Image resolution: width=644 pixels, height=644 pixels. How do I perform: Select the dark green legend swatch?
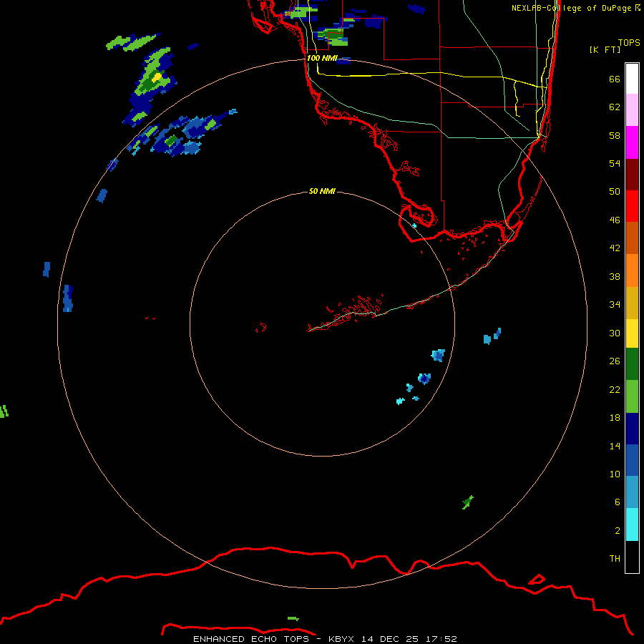pos(632,364)
